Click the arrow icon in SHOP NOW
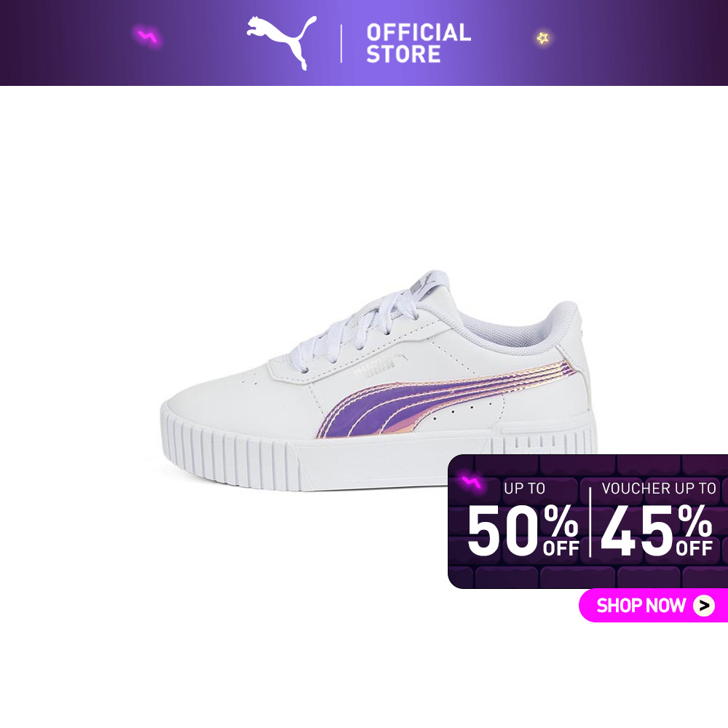 click(x=704, y=606)
